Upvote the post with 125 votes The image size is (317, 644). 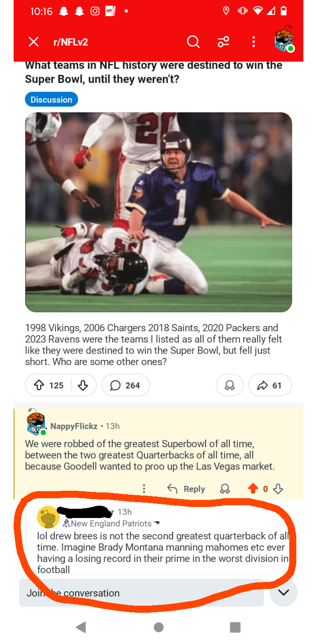click(39, 385)
